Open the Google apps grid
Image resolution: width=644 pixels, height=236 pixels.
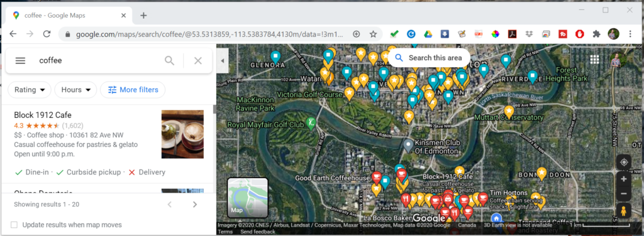594,60
